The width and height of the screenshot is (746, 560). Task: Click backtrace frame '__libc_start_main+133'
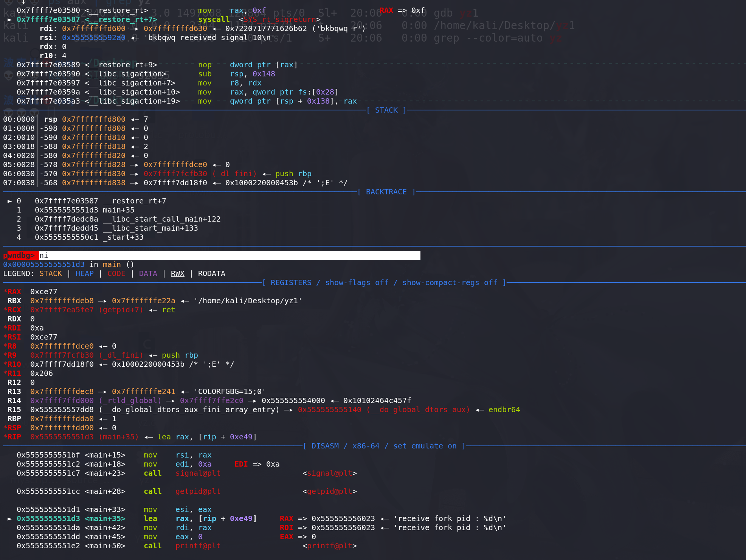(150, 228)
